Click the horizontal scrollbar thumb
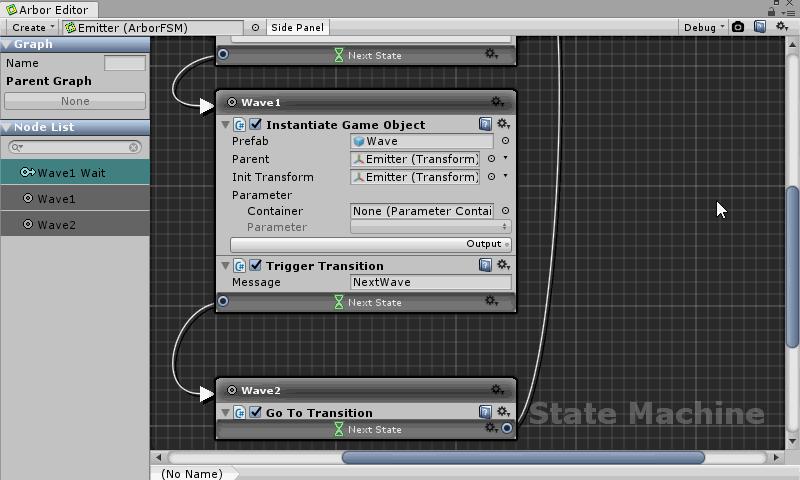Viewport: 800px width, 480px height. [523, 458]
